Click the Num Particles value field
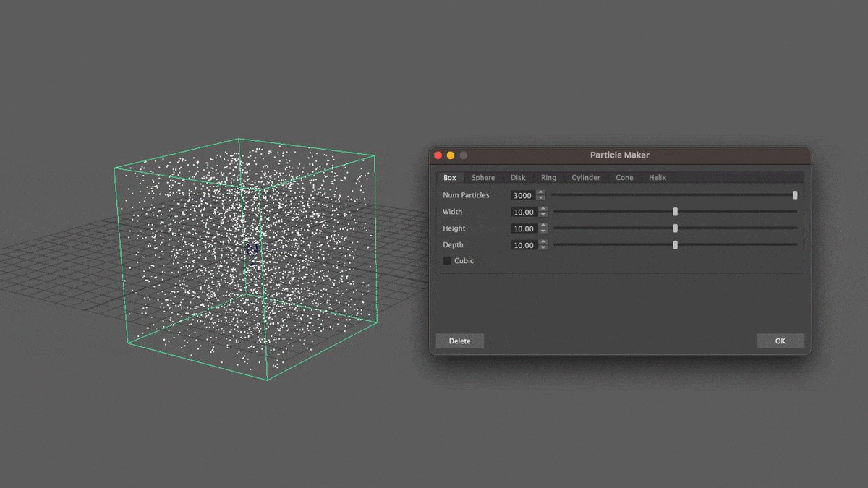The width and height of the screenshot is (868, 488). click(x=523, y=196)
